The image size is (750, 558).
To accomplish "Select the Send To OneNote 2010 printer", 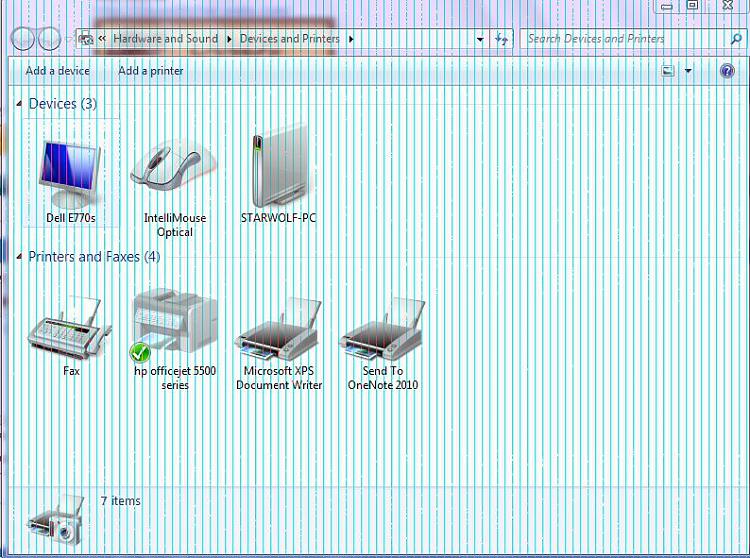I will [x=382, y=330].
